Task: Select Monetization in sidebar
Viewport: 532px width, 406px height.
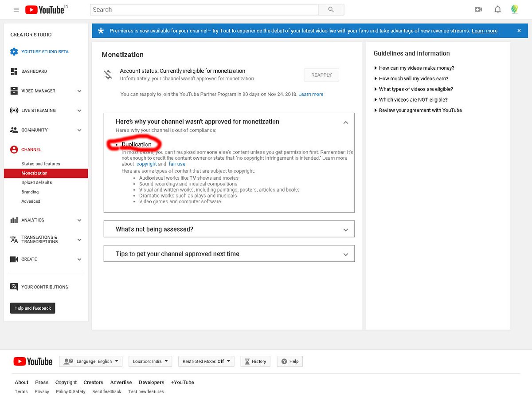Action: pos(46,173)
